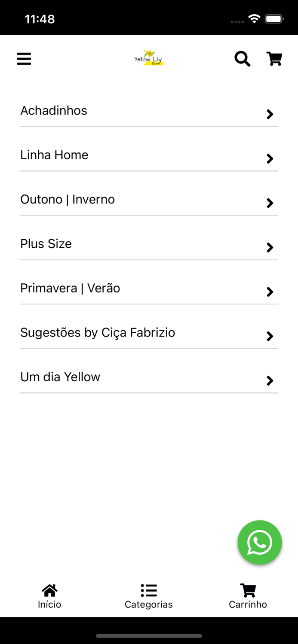
Task: Open the hamburger menu
Action: click(x=24, y=59)
